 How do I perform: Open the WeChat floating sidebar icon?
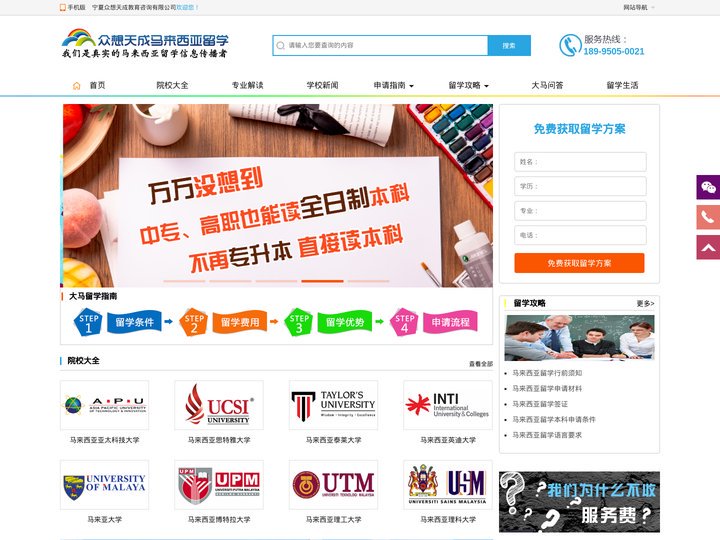[x=708, y=187]
